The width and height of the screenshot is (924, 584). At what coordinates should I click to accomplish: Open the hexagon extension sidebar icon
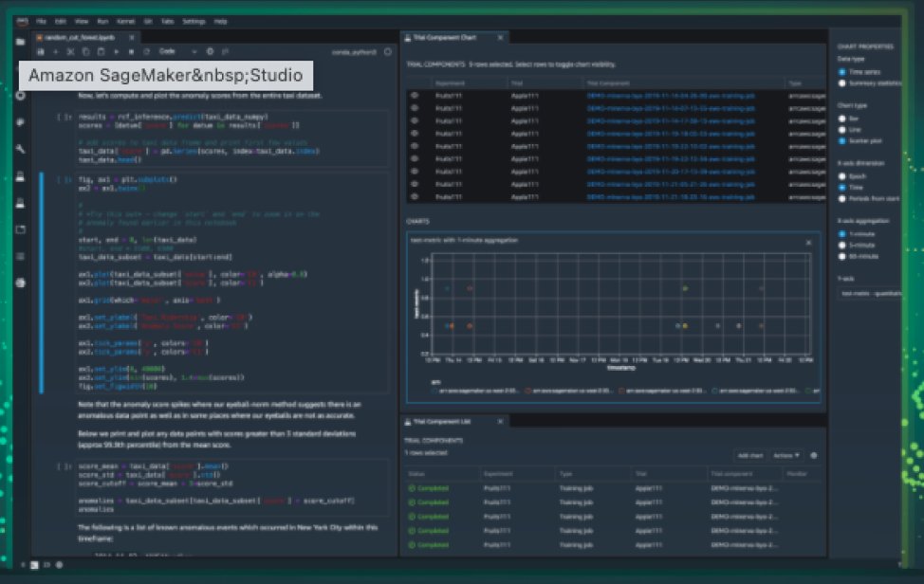point(21,283)
